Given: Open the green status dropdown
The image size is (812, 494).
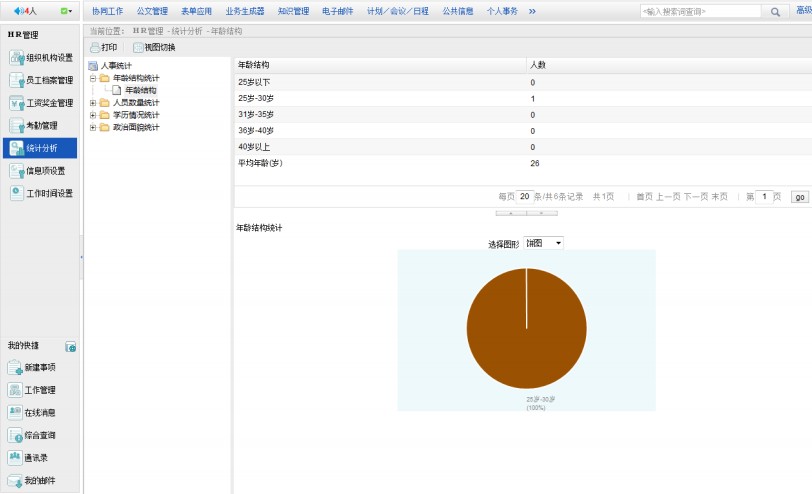Looking at the screenshot, I should tap(66, 11).
